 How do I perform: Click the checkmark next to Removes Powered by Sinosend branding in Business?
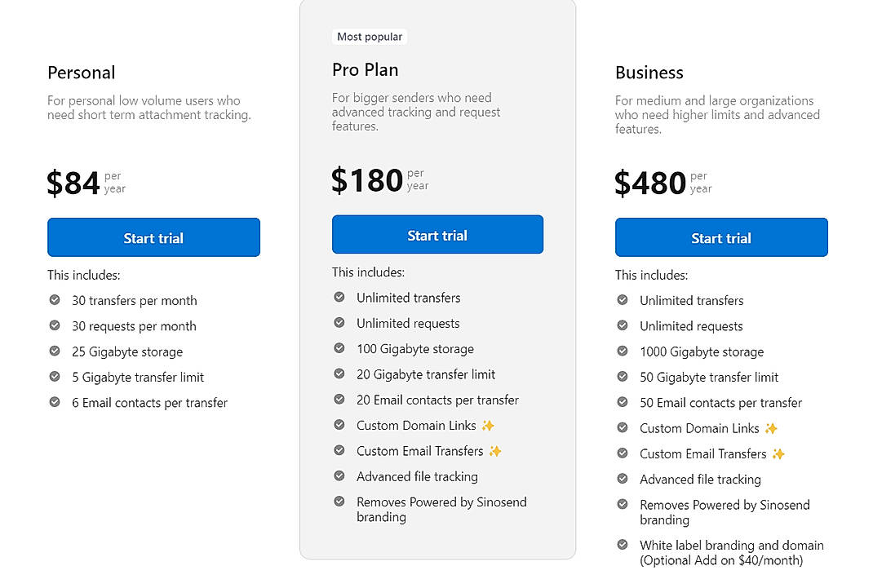click(623, 505)
